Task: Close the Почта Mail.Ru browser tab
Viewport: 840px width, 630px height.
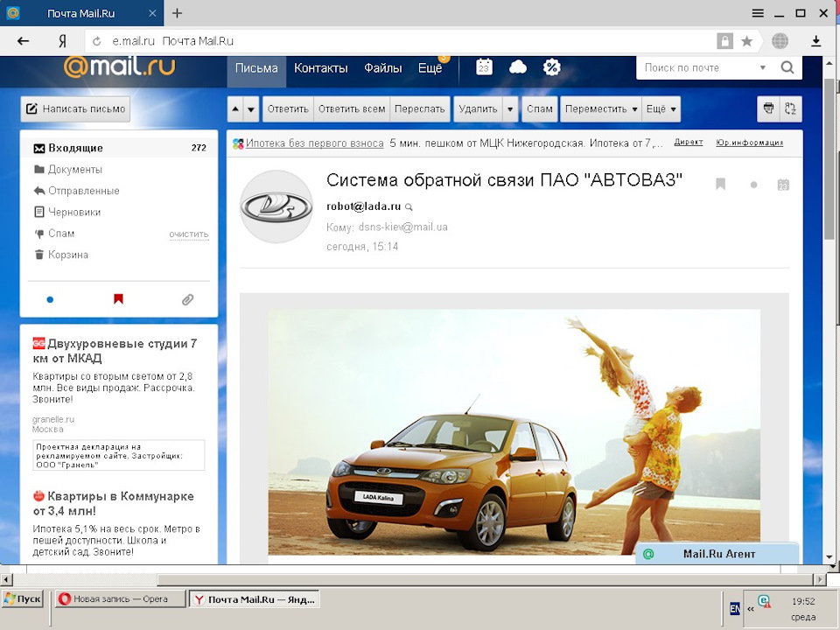Action: point(152,13)
